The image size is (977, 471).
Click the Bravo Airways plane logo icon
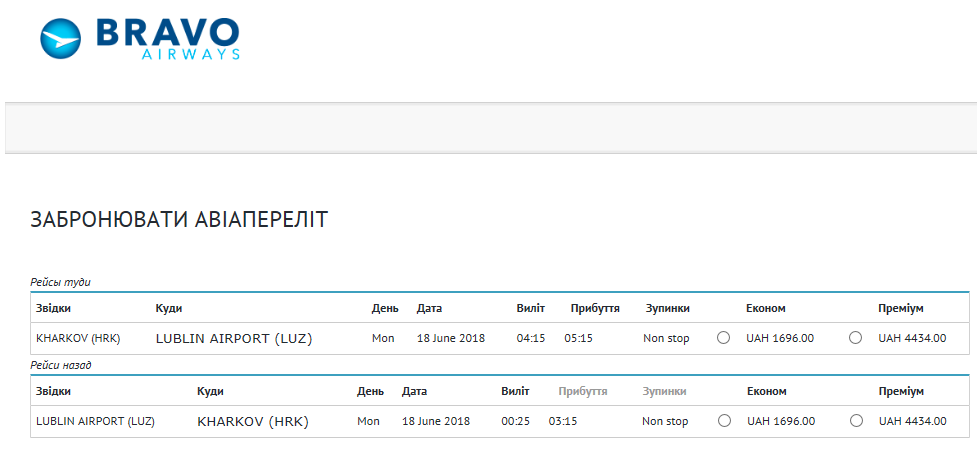click(60, 37)
